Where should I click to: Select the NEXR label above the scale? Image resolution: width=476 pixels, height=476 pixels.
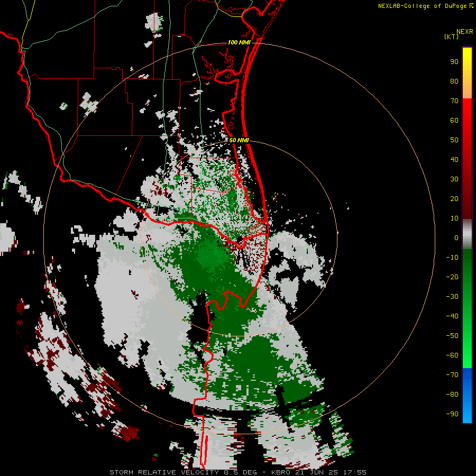[x=465, y=32]
